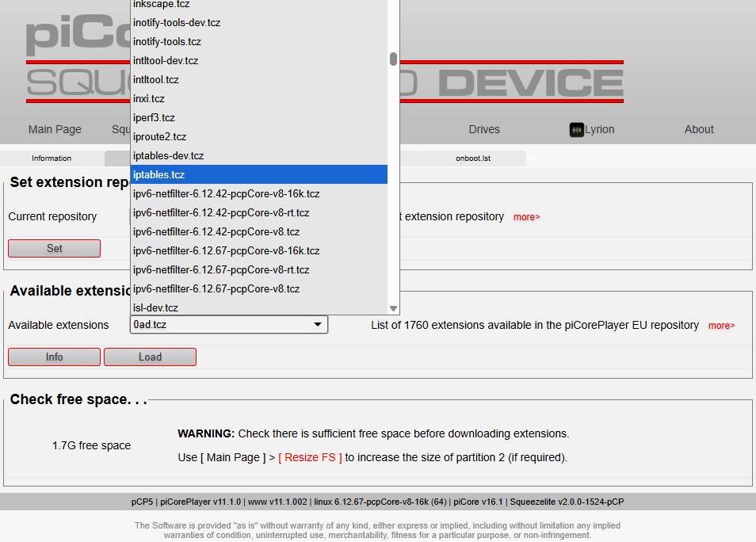The height and width of the screenshot is (542, 756).
Task: Click the dropdown list scroll-down arrow
Action: (x=393, y=308)
